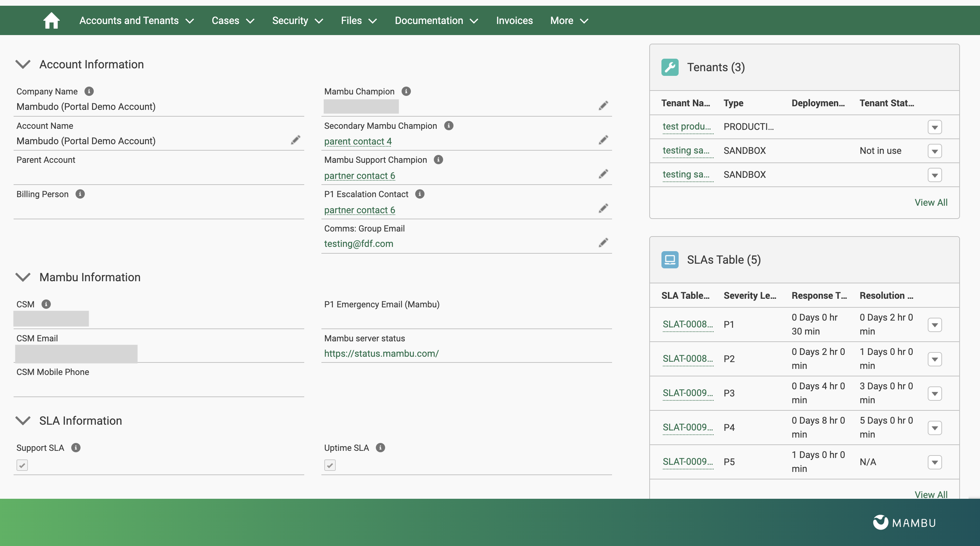Click the Company Name info icon

pyautogui.click(x=89, y=91)
